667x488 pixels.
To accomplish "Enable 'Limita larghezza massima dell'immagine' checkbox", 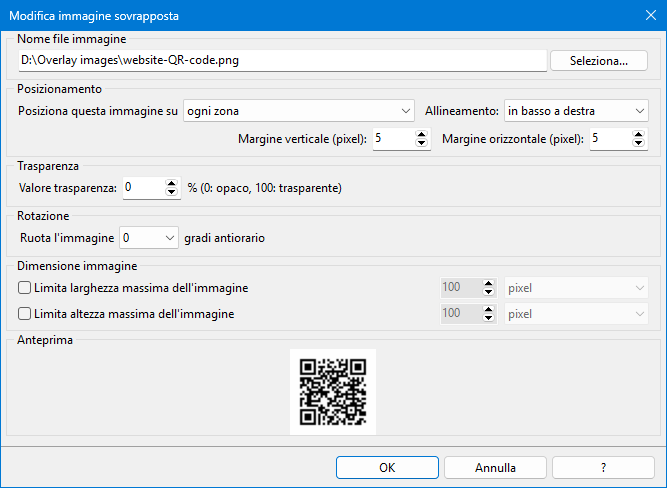I will click(24, 288).
